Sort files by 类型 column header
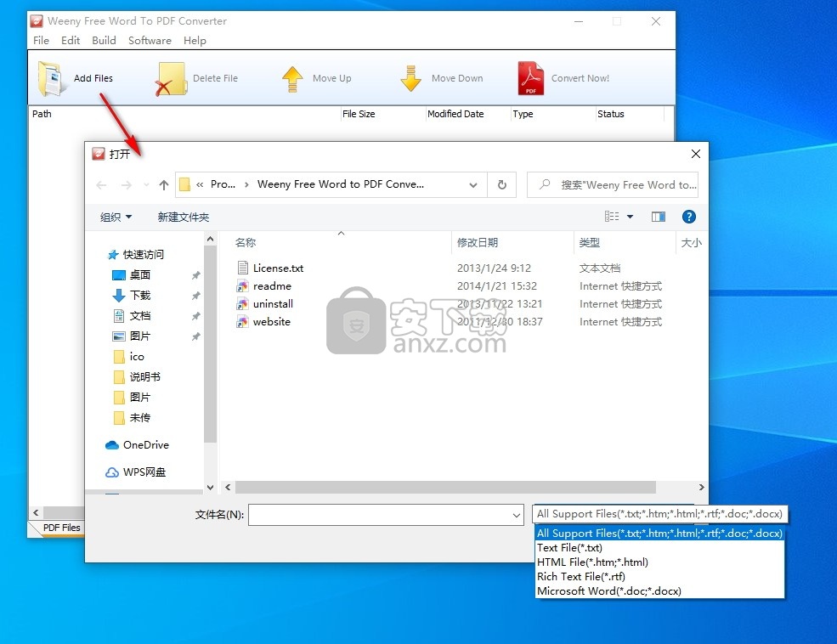This screenshot has height=644, width=837. coord(590,243)
